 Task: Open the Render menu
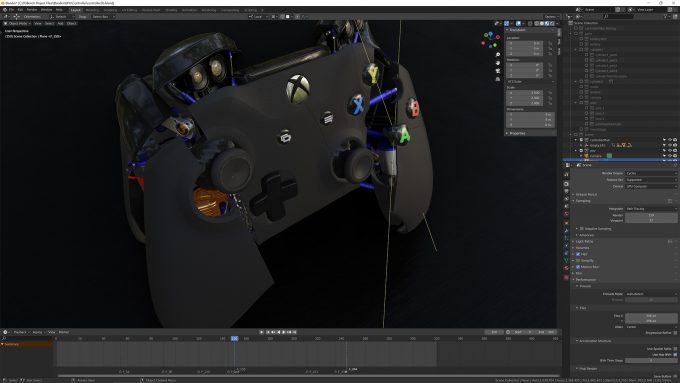(32, 10)
